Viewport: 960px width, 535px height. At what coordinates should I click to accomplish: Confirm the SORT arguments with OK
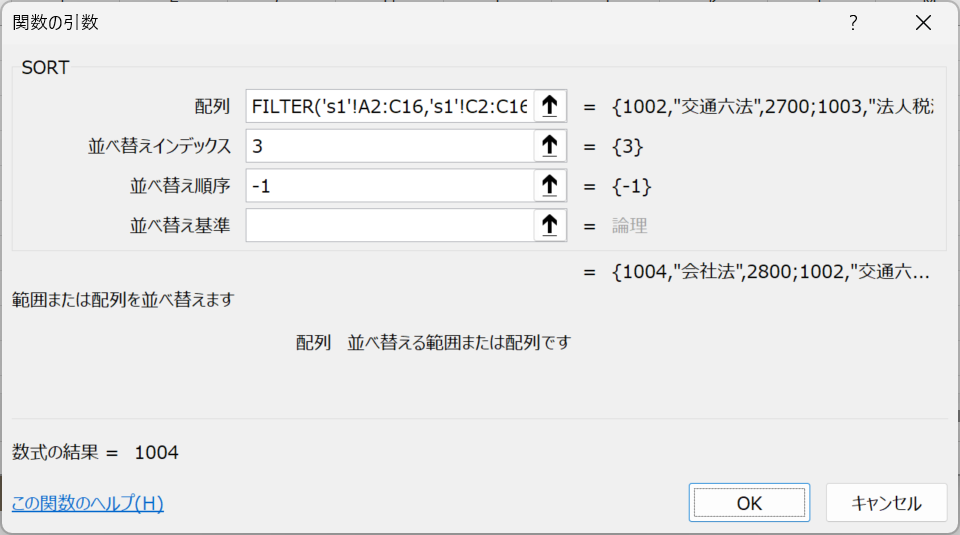[749, 503]
